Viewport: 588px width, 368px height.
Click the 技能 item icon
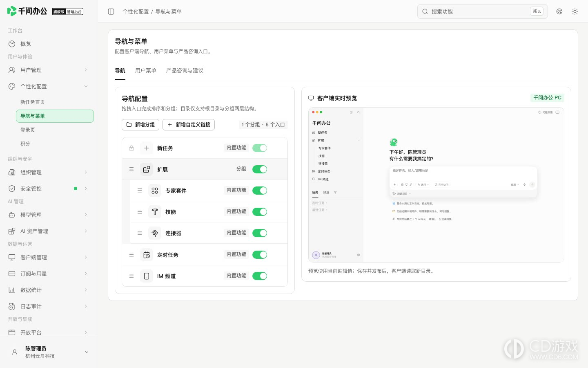[155, 212]
